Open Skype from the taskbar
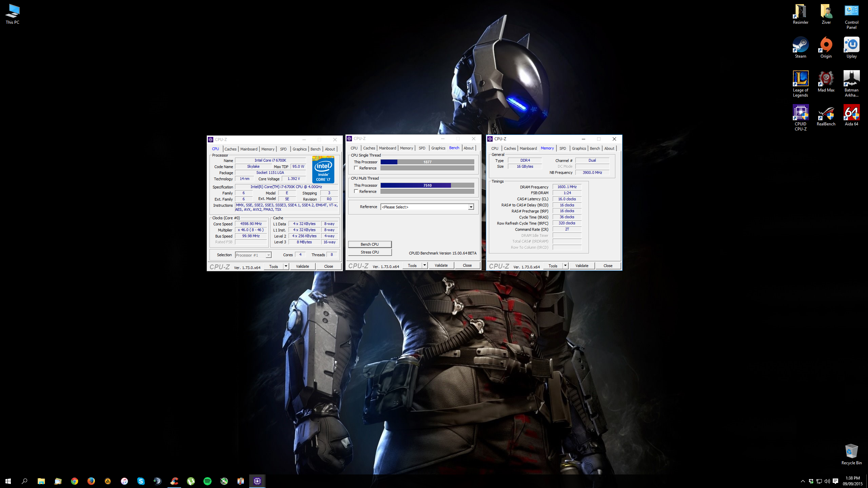The image size is (868, 488). 141,481
